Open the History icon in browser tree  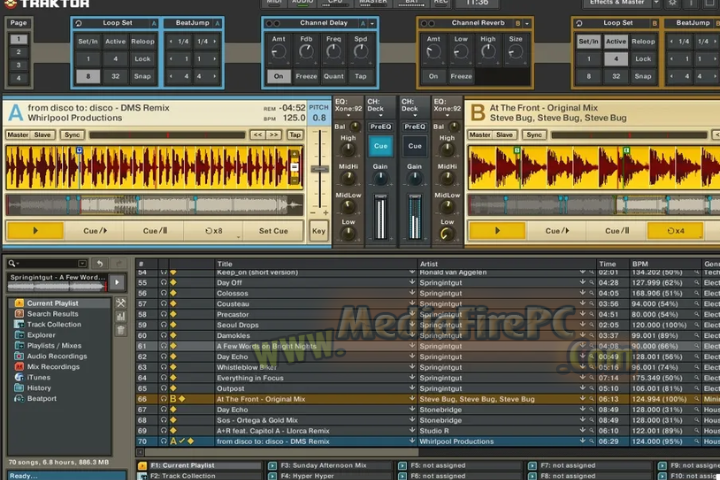[19, 388]
